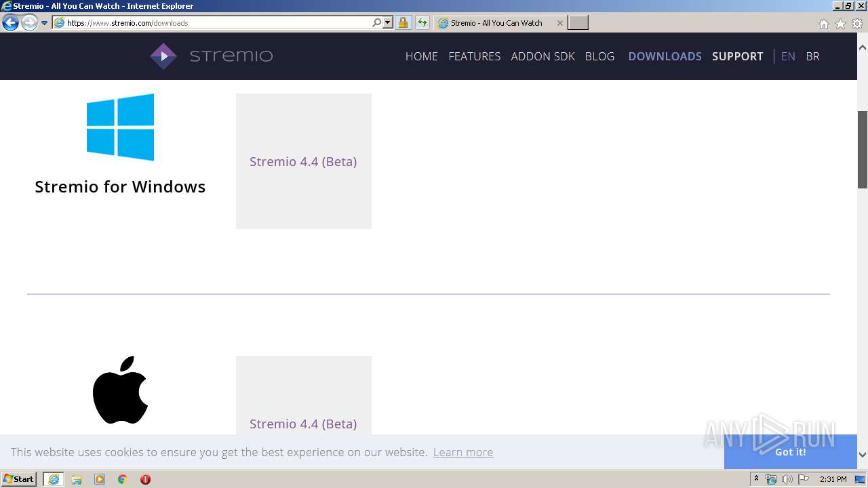Screen dimensions: 868x488
Task: Open the red Opera-style taskbar icon
Action: coord(145,479)
